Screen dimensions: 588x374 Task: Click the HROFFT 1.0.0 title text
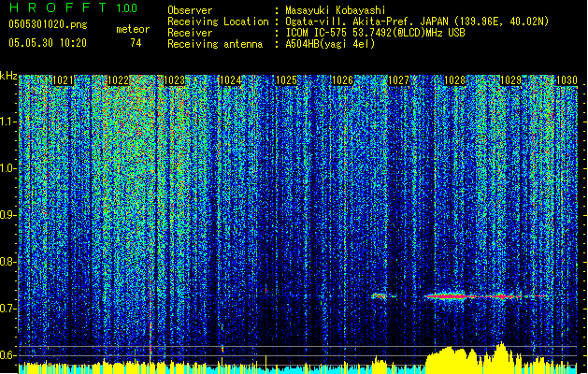click(73, 7)
